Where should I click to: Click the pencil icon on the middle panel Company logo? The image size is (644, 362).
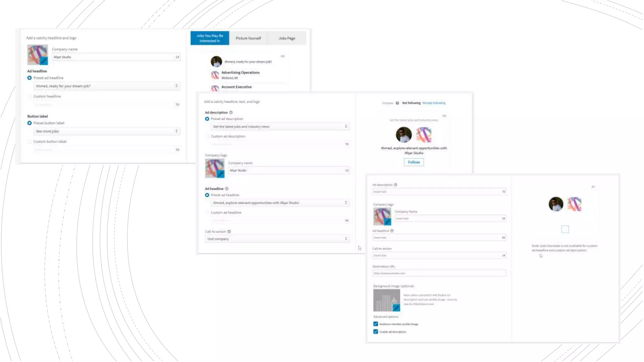click(x=220, y=174)
